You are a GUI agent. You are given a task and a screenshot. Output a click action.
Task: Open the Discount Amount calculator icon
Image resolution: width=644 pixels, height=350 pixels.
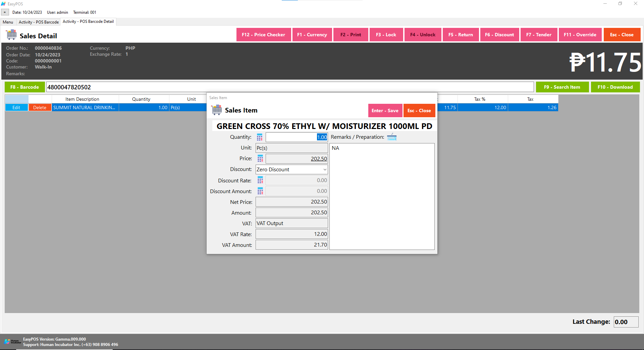click(x=260, y=191)
